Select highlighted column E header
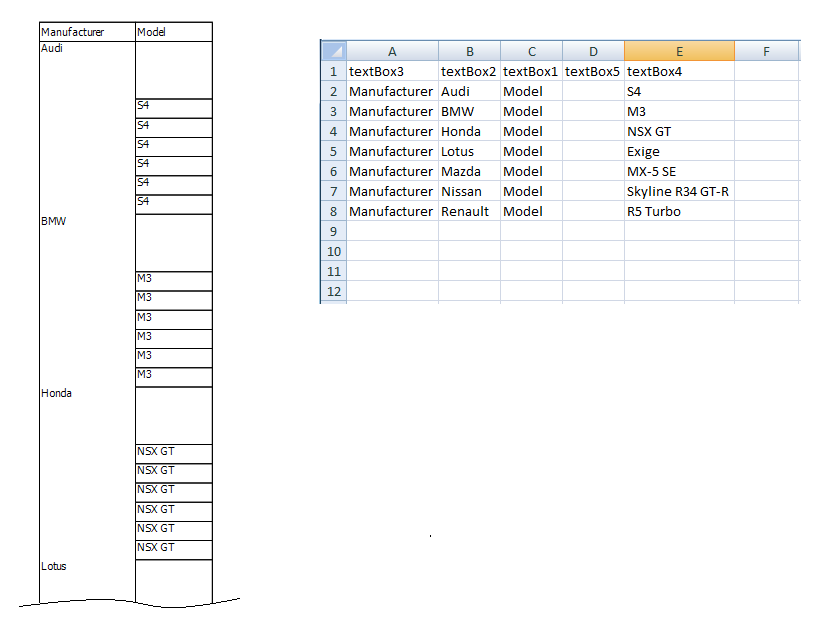Image resolution: width=830 pixels, height=642 pixels. [679, 51]
